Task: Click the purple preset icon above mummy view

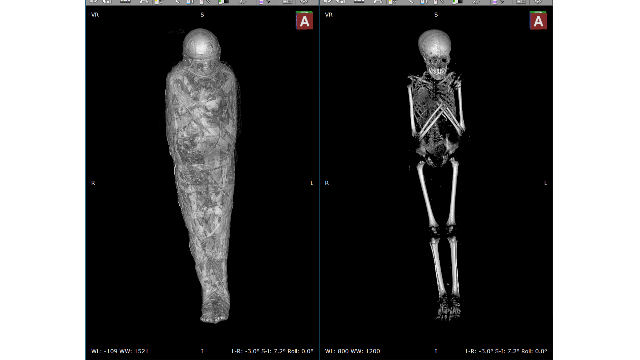Action: (261, 2)
